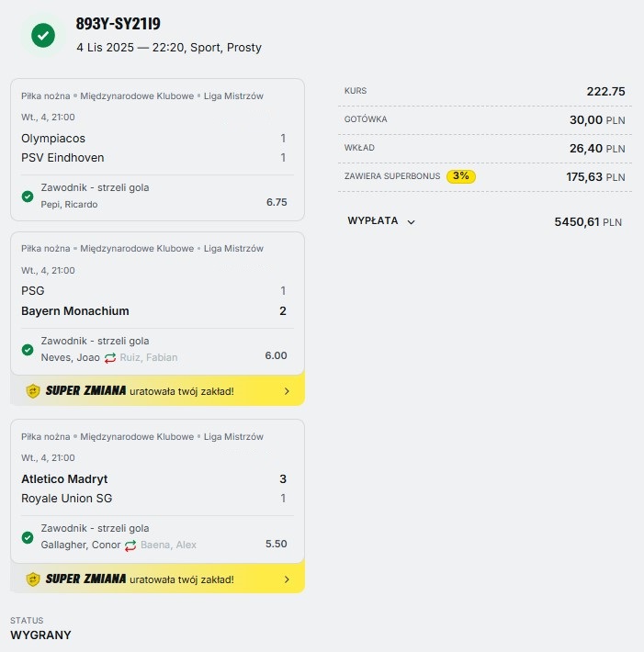This screenshot has height=652, width=644.
Task: Click swap arrows icon between Neves and Ruiz
Action: coord(110,357)
